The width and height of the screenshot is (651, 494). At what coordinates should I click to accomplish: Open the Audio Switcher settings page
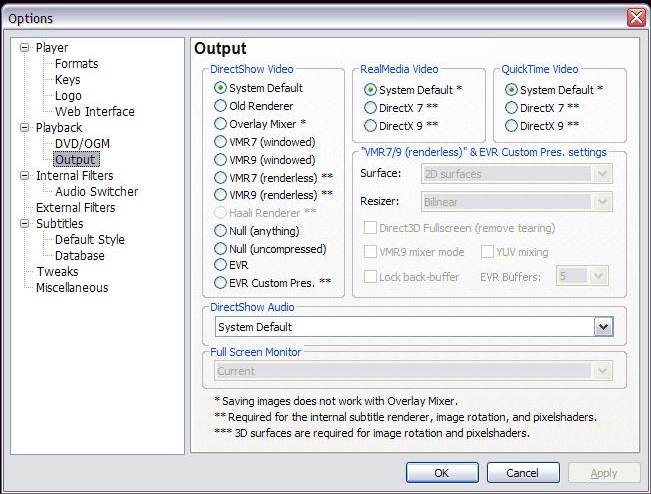96,191
